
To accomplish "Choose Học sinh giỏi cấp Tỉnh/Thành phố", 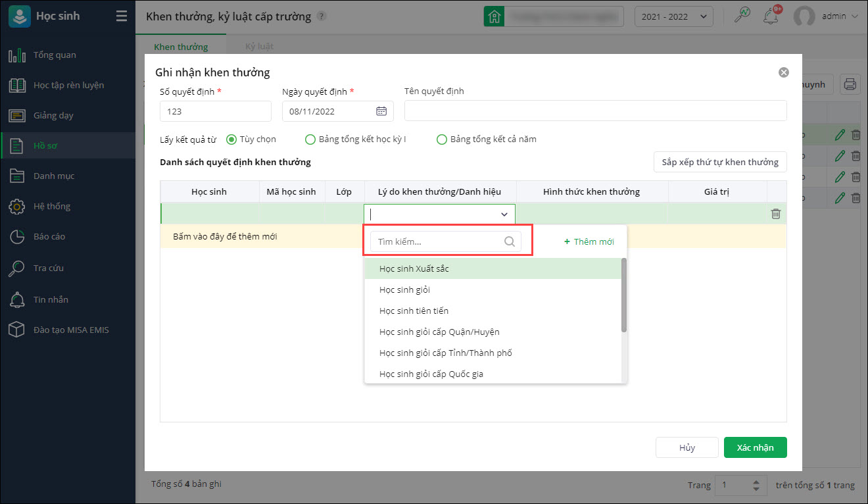I will (493, 353).
